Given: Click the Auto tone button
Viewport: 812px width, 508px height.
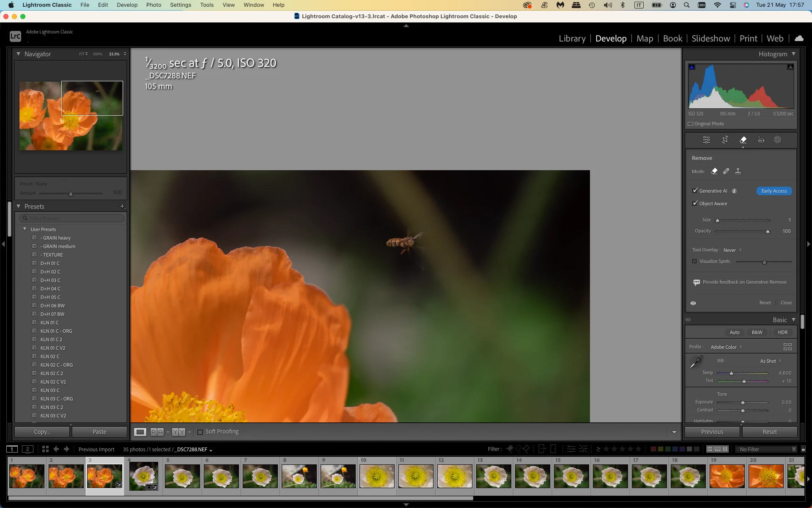Looking at the screenshot, I should pyautogui.click(x=735, y=332).
